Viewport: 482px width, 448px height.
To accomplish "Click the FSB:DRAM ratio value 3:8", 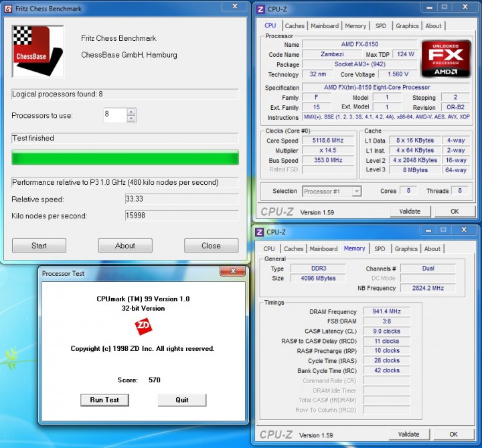I will (387, 321).
